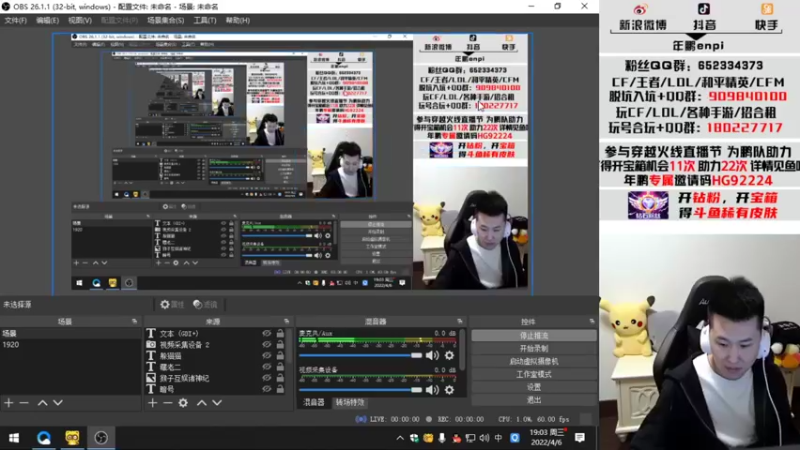This screenshot has width=800, height=450.
Task: Click the camera icon of 视频采集设备 2 source
Action: (151, 344)
